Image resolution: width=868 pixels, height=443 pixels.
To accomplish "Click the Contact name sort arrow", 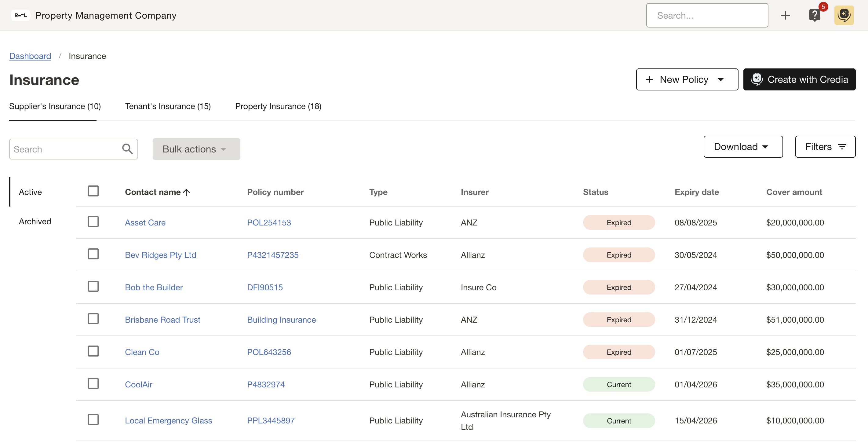I will [186, 192].
